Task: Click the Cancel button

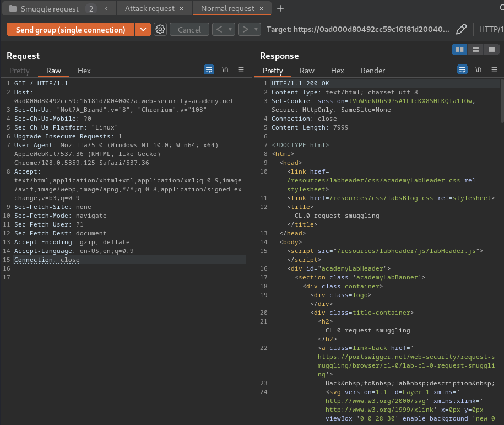Action: click(x=189, y=30)
